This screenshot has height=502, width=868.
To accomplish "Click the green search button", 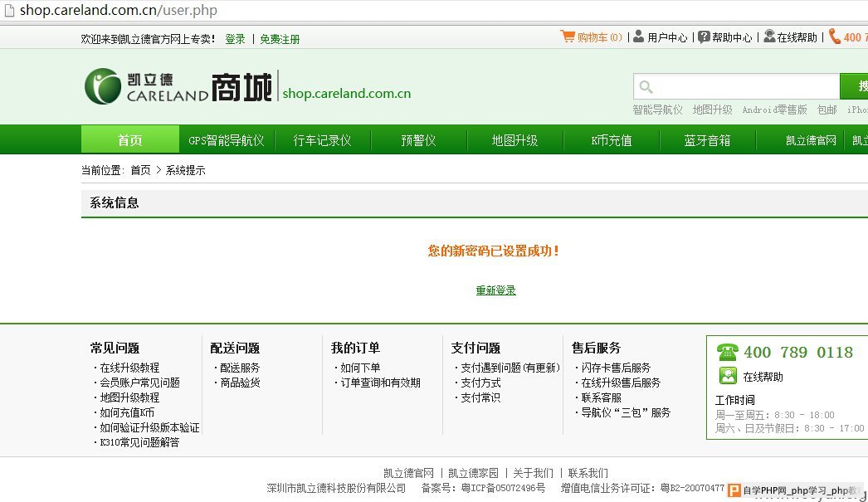I will click(x=854, y=86).
